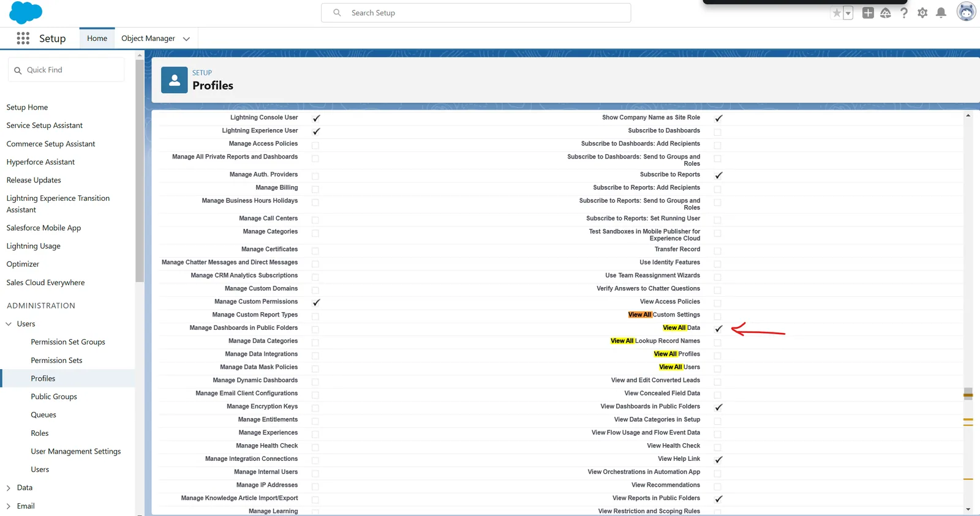Expand the Email tree section
The width and height of the screenshot is (980, 516).
click(9, 506)
